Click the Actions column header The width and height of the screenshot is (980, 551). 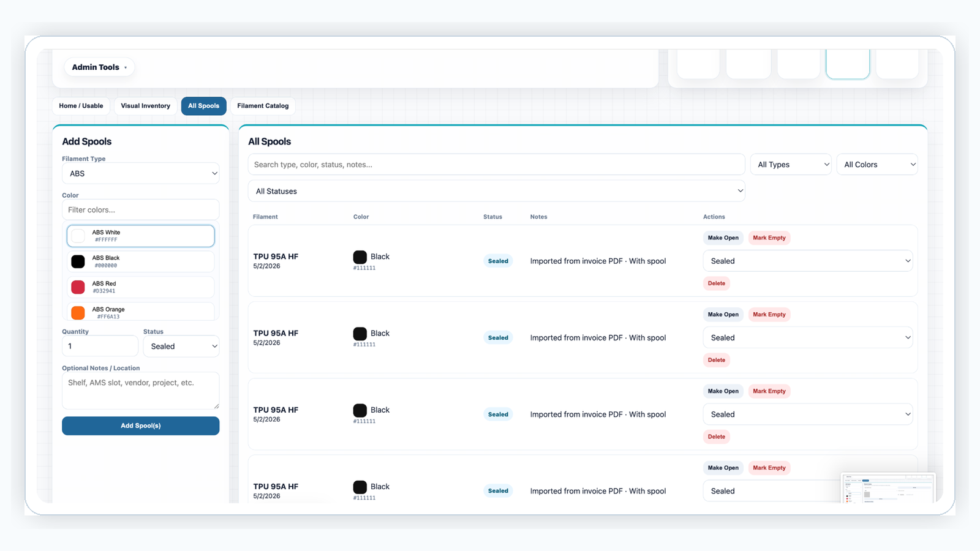click(714, 217)
